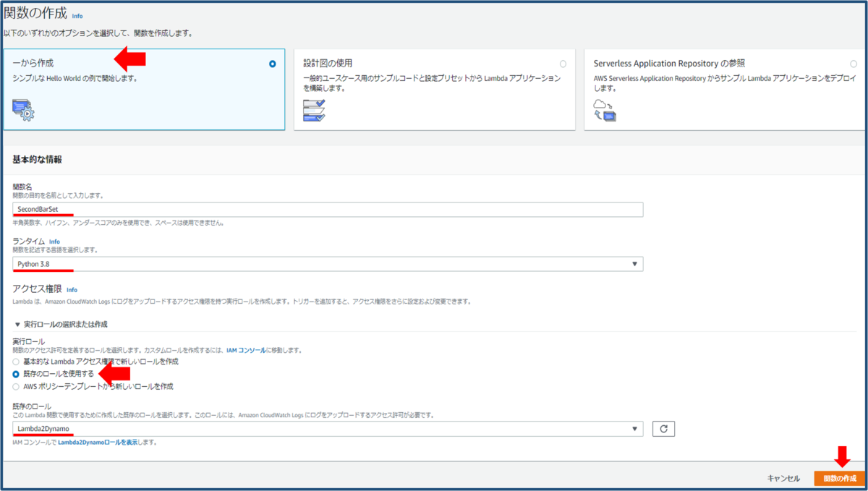The height and width of the screenshot is (491, 868).
Task: Select the 設計図の使用 radio option
Action: coord(563,64)
